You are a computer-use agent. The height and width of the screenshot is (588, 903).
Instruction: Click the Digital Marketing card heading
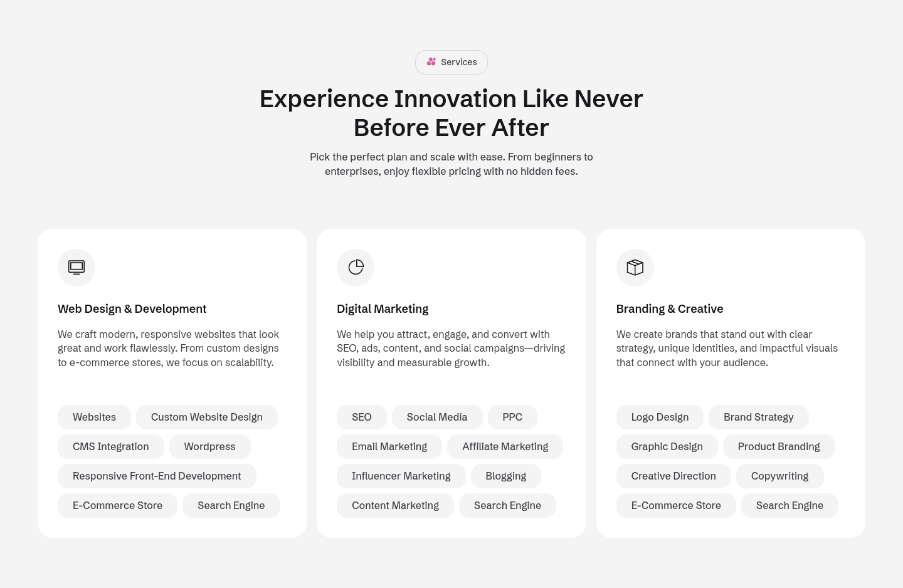(383, 309)
